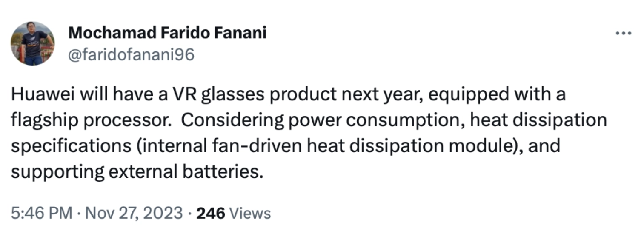Open the 246 Views count
Viewport: 644px width, 231px height.
pyautogui.click(x=233, y=213)
